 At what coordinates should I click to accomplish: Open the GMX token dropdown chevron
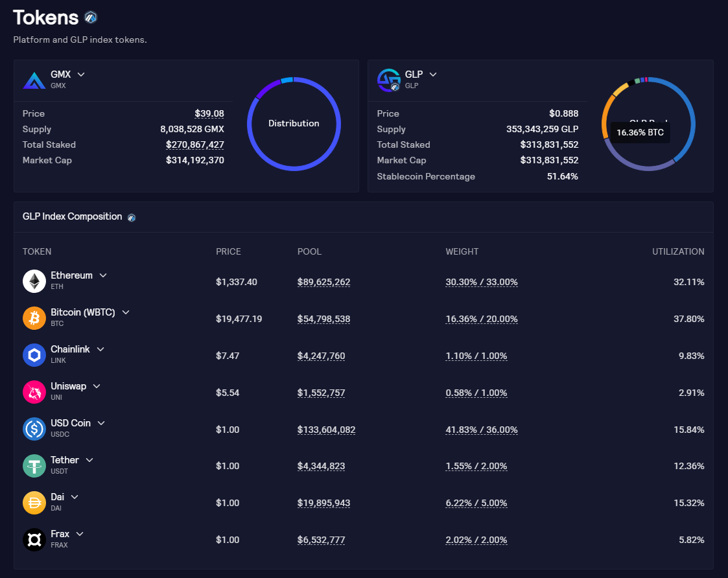point(81,75)
